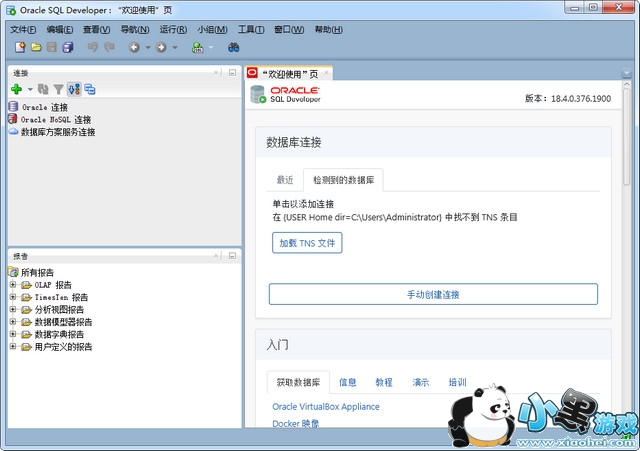640x451 pixels.
Task: Expand the 数据字典报告 node
Action: point(13,334)
